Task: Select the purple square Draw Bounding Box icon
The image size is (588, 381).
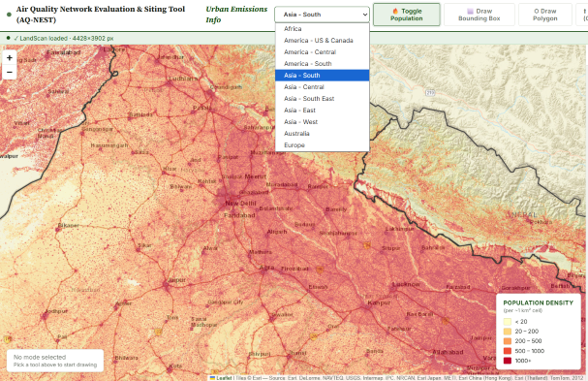Action: (470, 12)
